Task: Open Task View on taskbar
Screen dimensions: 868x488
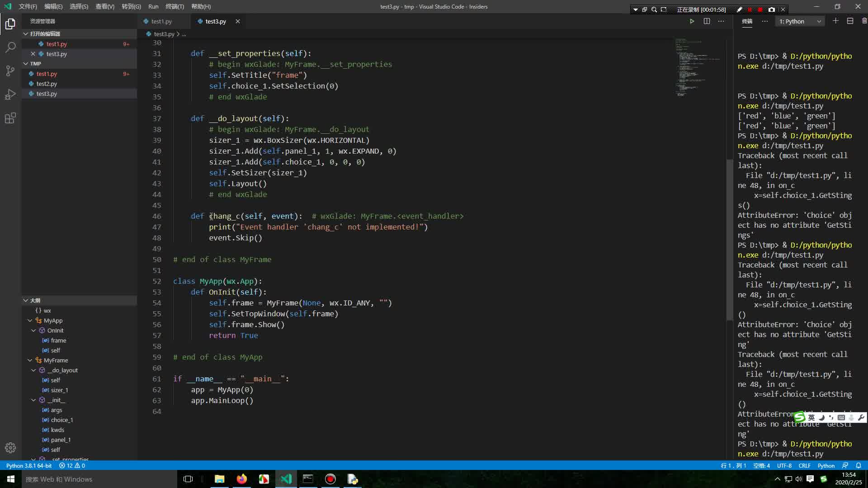Action: (188, 479)
